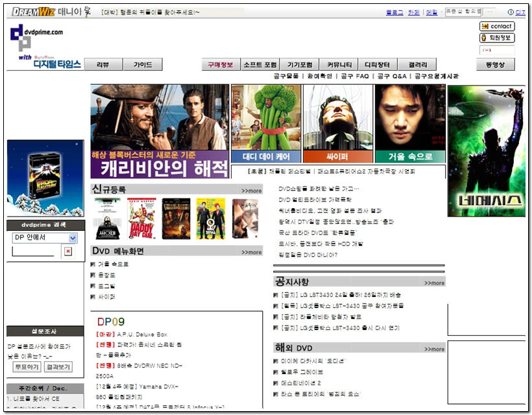Click the top bar search input field
Viewport: 532px width, 415px height.
tap(463, 12)
